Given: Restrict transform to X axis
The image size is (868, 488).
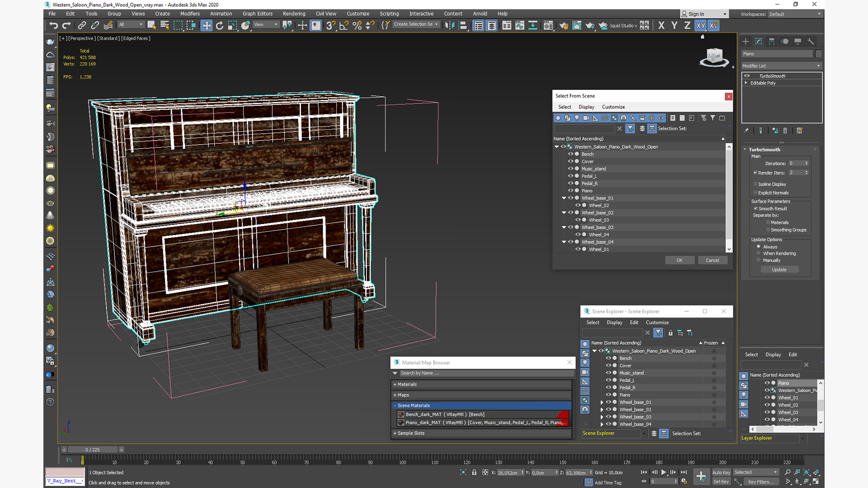Looking at the screenshot, I should point(661,25).
